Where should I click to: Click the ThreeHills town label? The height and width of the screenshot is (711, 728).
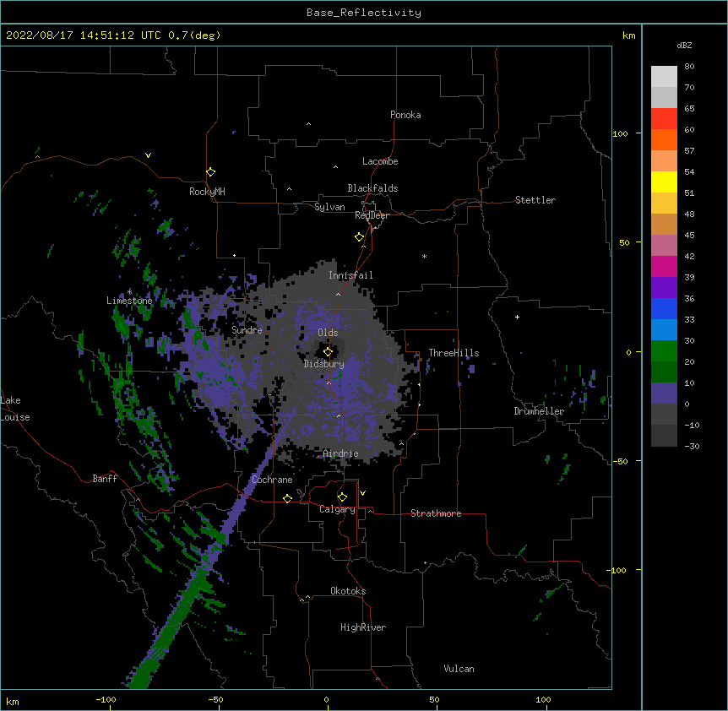454,353
